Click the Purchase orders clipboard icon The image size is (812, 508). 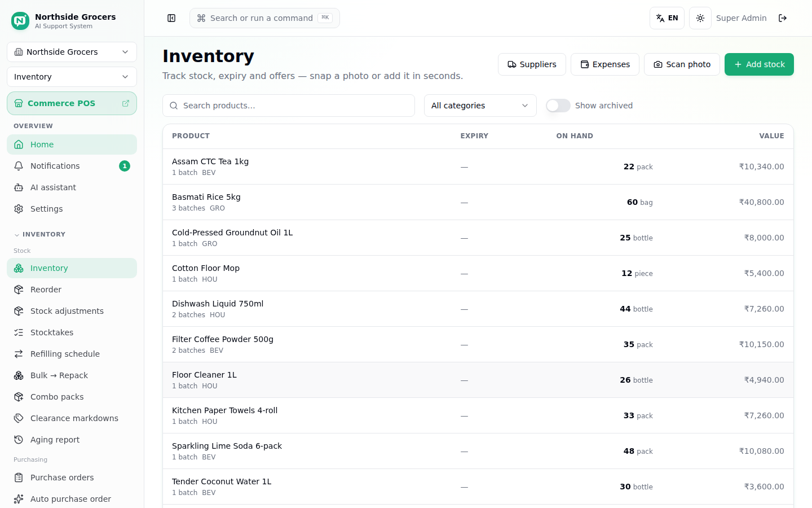pyautogui.click(x=19, y=478)
